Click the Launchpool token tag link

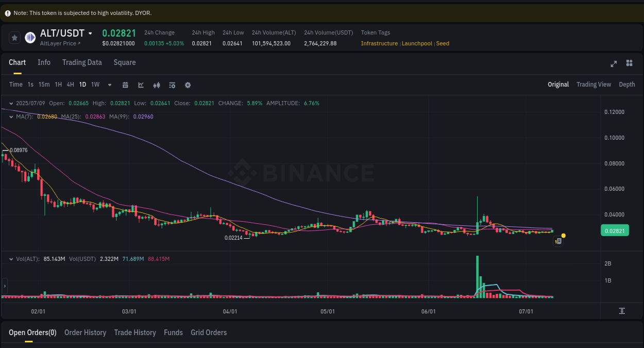(417, 43)
